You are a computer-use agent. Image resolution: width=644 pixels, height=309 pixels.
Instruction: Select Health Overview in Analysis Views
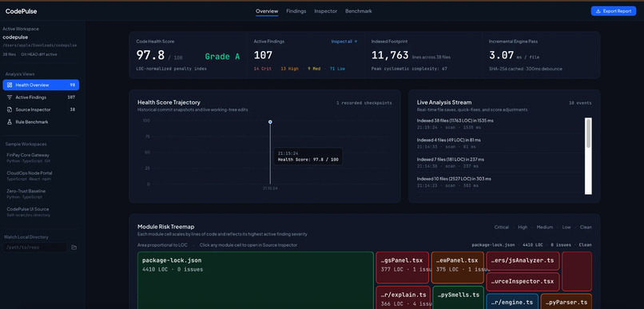[x=41, y=85]
